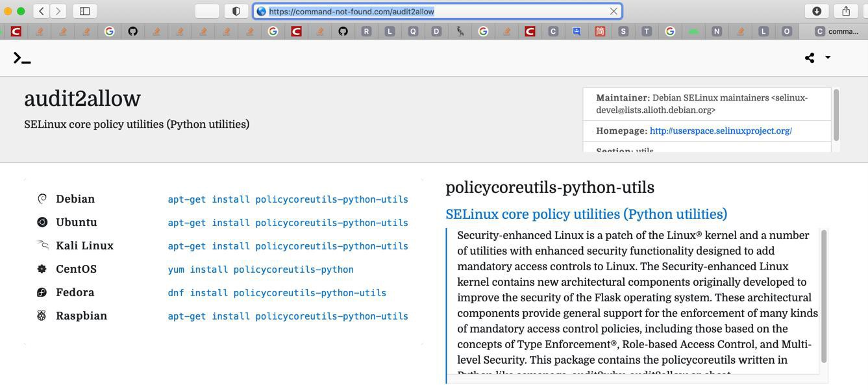This screenshot has height=391, width=868.
Task: Switch to the blue chat icon tab
Action: (x=577, y=31)
